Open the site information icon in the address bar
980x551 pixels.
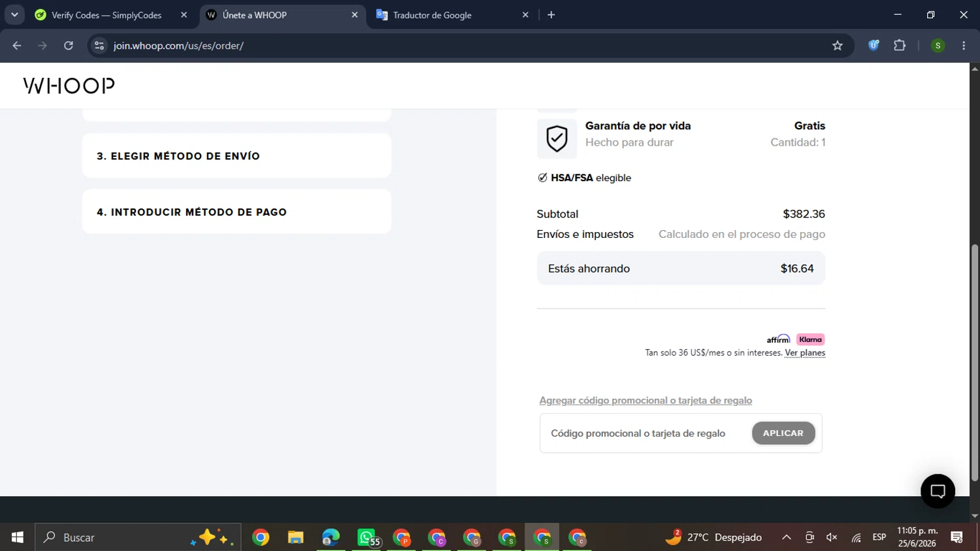[x=99, y=46]
